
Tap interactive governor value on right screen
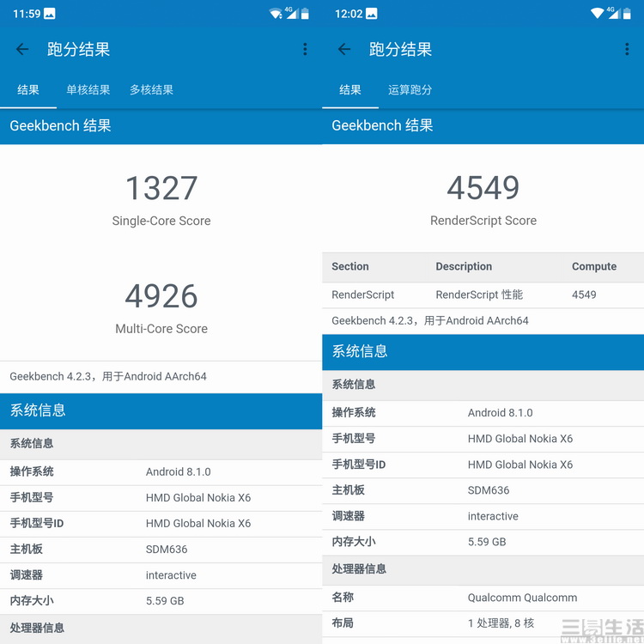point(493,516)
